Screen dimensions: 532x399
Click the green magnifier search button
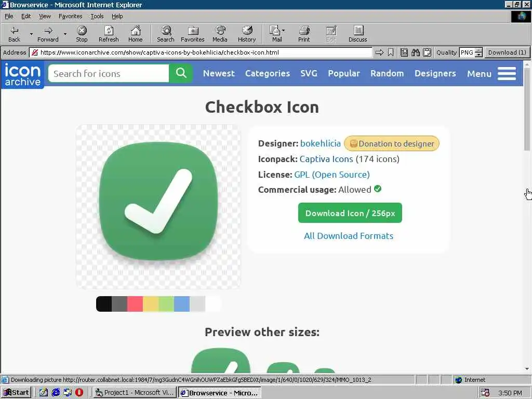coord(181,73)
